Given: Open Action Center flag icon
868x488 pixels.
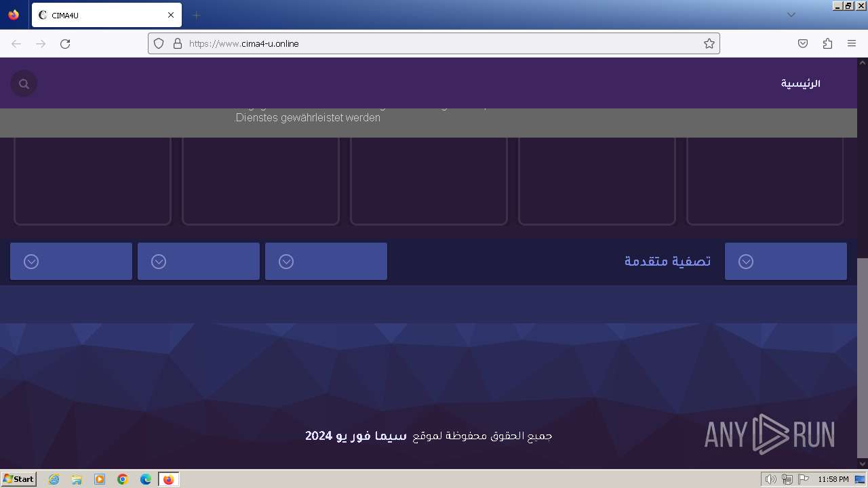Looking at the screenshot, I should pos(804,479).
